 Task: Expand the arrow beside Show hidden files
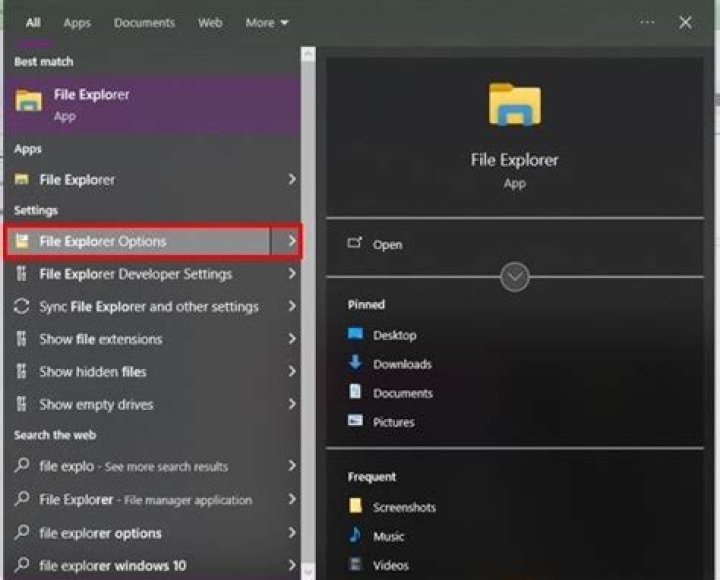pos(292,371)
